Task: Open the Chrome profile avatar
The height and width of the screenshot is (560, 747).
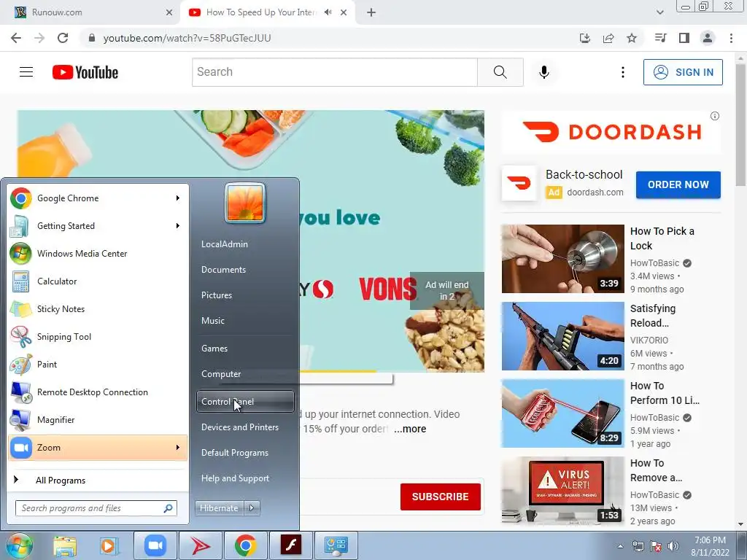Action: tap(708, 38)
